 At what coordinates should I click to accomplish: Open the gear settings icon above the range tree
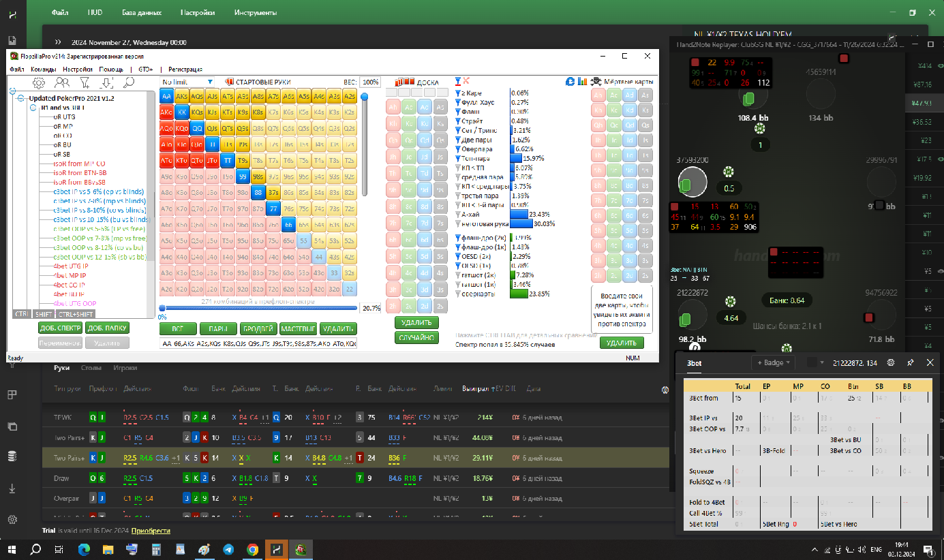pos(39,82)
